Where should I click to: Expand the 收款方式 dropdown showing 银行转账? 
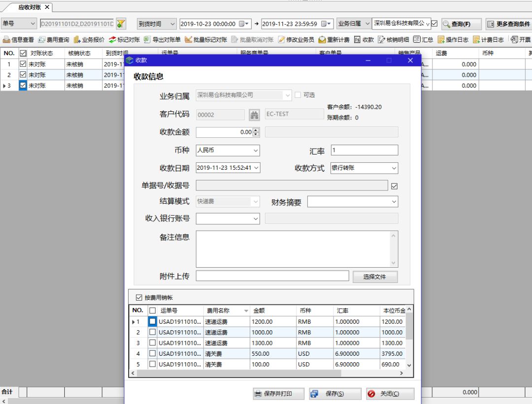(394, 167)
